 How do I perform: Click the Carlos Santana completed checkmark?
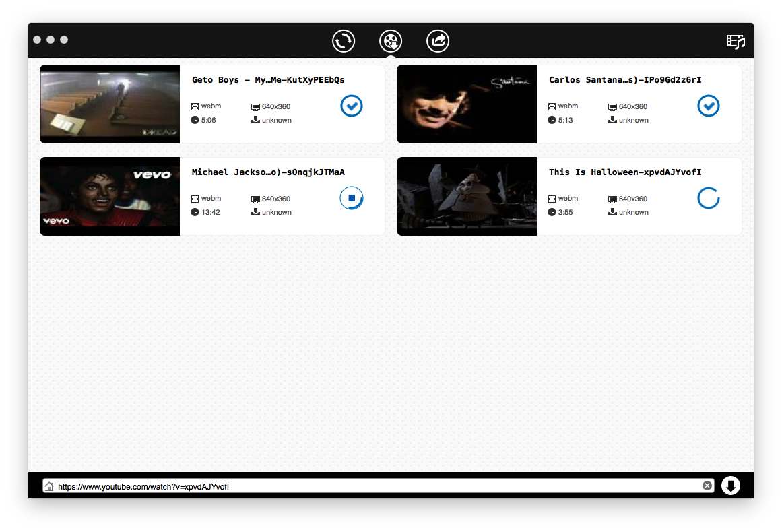pos(709,106)
